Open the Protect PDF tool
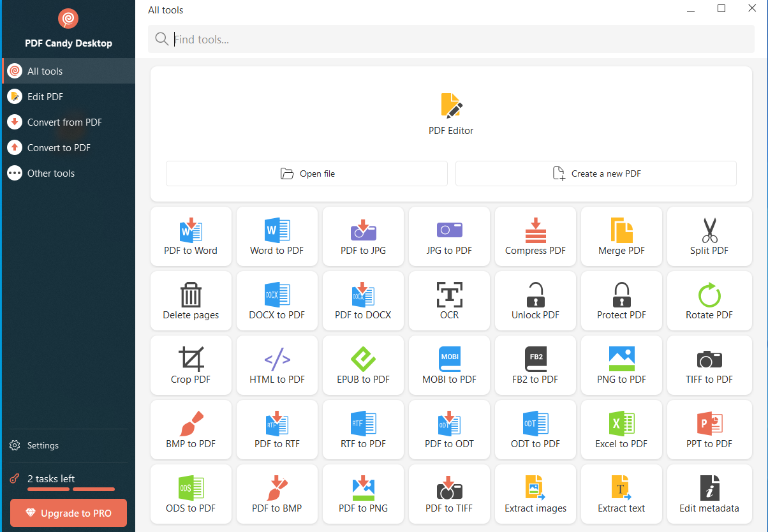The width and height of the screenshot is (768, 532). (621, 301)
